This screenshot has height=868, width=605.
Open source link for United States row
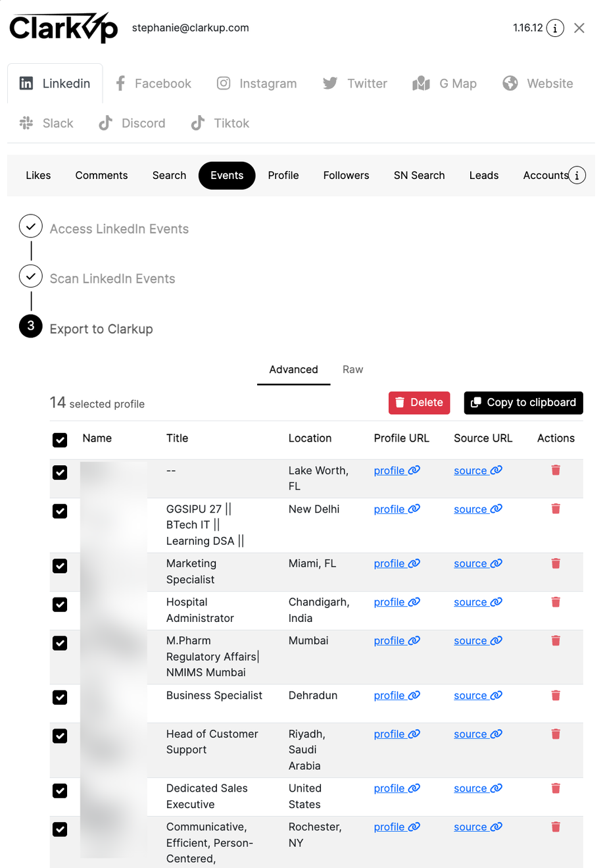(477, 788)
